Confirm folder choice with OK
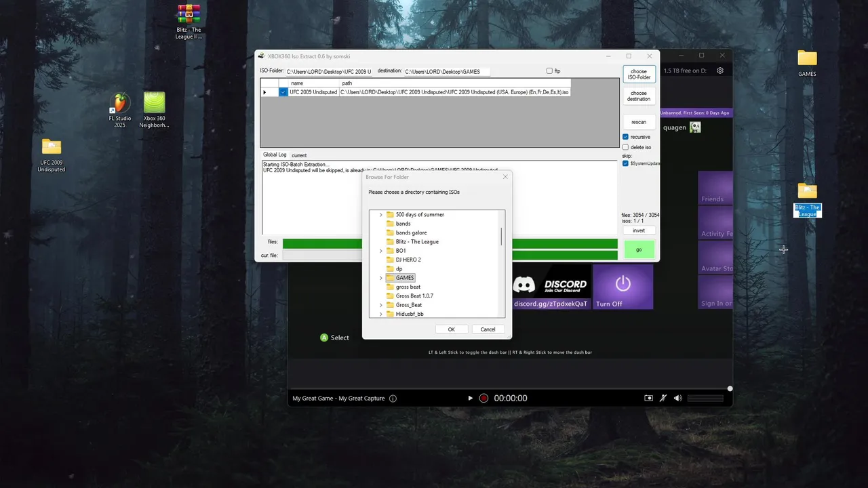868x488 pixels. click(451, 329)
